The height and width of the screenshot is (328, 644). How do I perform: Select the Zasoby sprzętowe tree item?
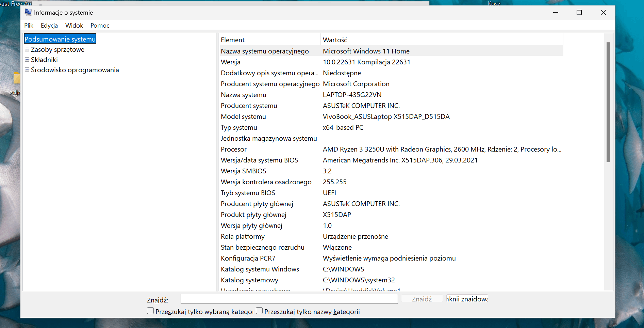coord(57,49)
